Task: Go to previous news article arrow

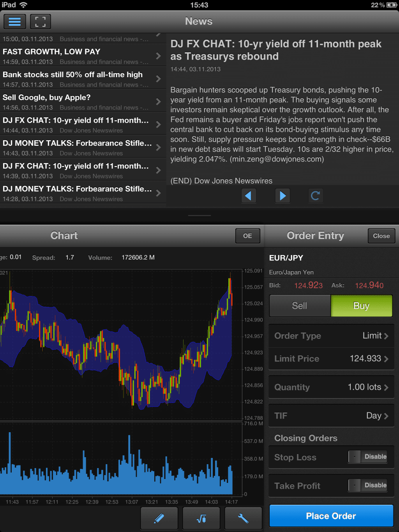Action: 248,196
